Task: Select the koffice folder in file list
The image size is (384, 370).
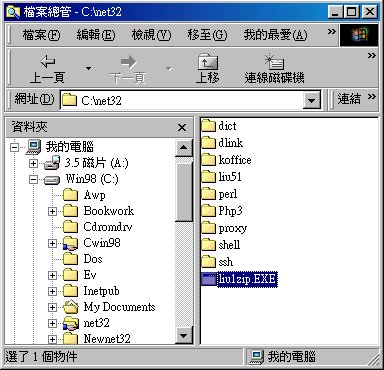Action: pyautogui.click(x=227, y=160)
